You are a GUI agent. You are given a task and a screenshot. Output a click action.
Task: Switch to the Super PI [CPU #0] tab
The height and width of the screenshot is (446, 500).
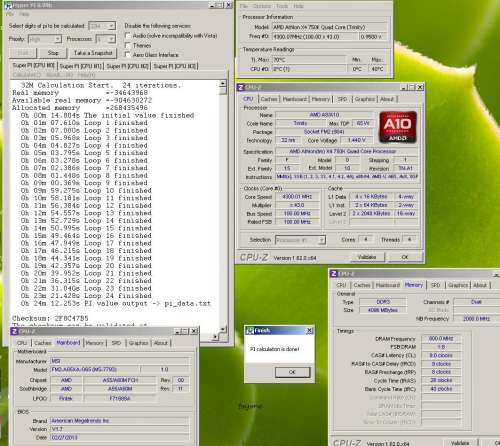33,66
